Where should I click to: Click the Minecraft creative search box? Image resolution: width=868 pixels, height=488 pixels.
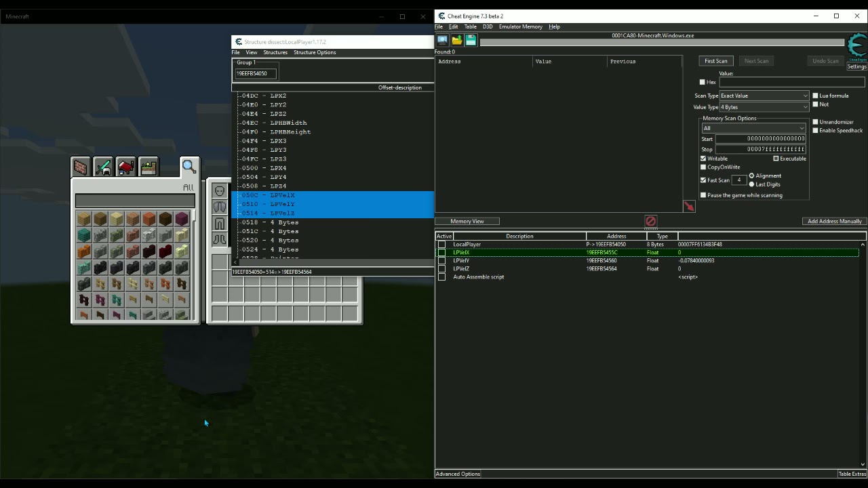click(135, 201)
